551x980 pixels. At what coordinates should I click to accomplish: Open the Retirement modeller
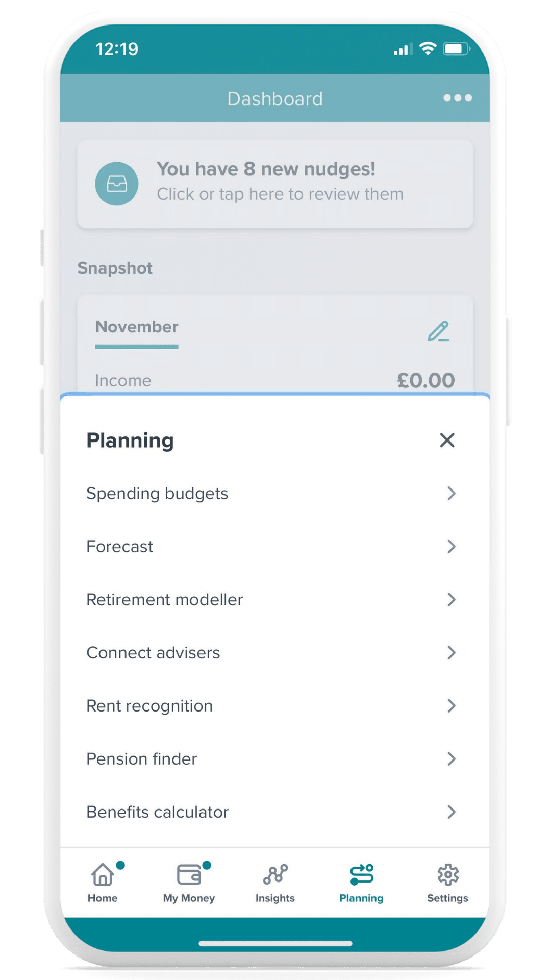165,600
